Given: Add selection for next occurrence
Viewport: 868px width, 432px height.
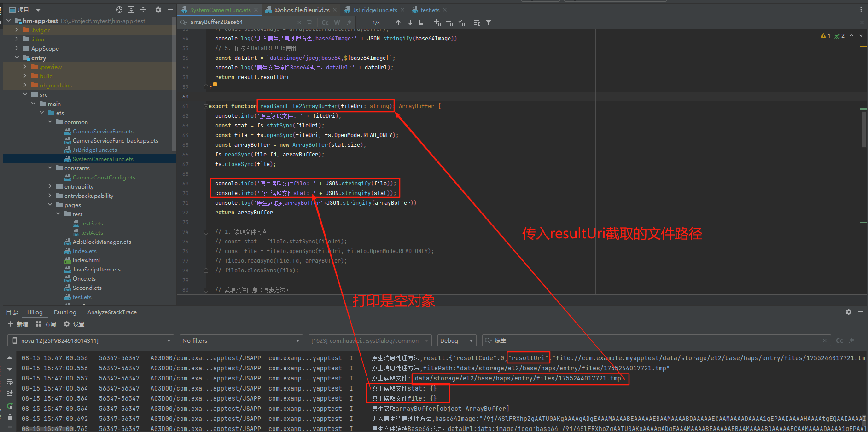Looking at the screenshot, I should pos(437,23).
